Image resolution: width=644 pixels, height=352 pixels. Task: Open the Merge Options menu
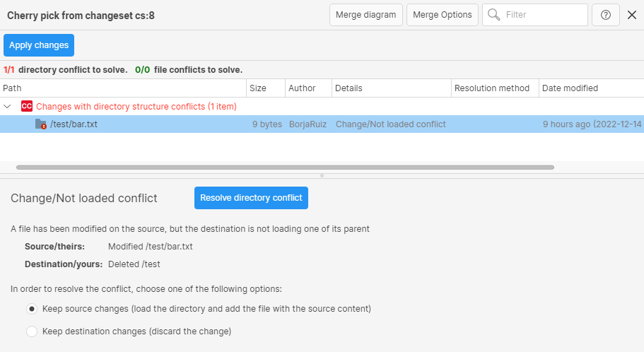(x=442, y=15)
